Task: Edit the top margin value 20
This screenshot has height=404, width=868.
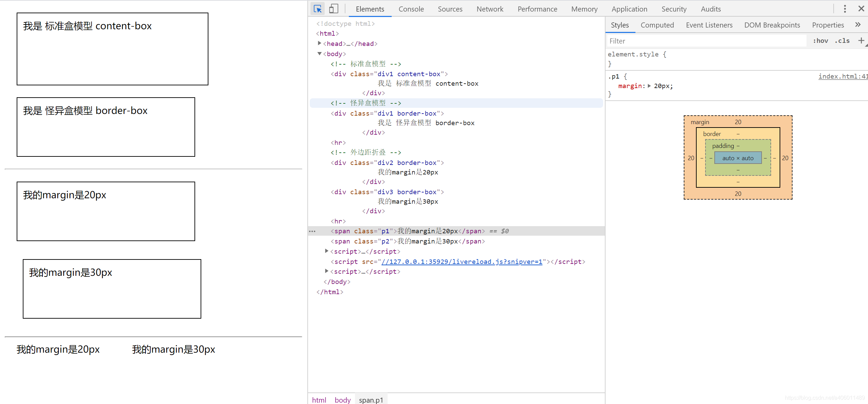Action: click(738, 122)
